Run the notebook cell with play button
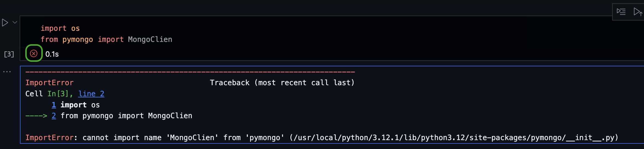The height and width of the screenshot is (149, 644). pos(5,22)
